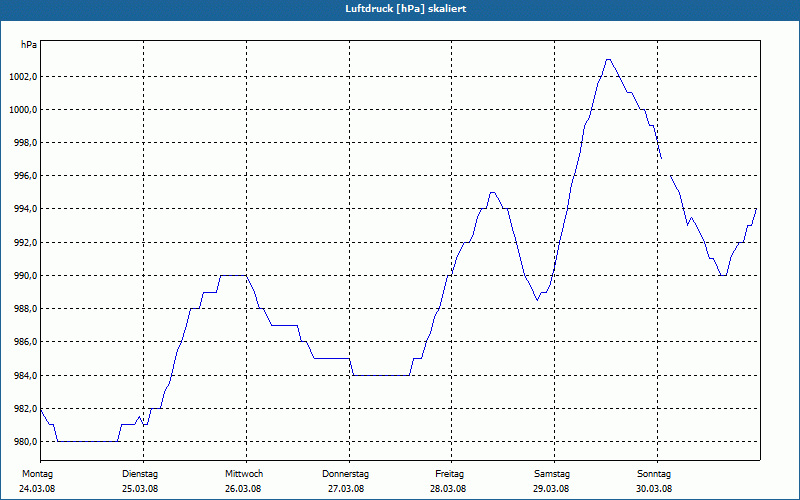
Task: Click the "Samstag" day label
Action: (552, 474)
